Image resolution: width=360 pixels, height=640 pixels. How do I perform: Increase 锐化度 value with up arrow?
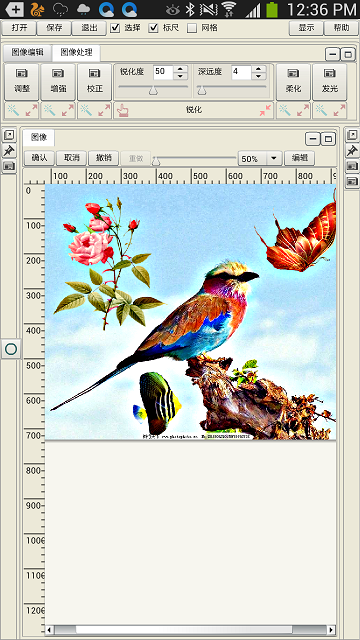click(x=180, y=69)
